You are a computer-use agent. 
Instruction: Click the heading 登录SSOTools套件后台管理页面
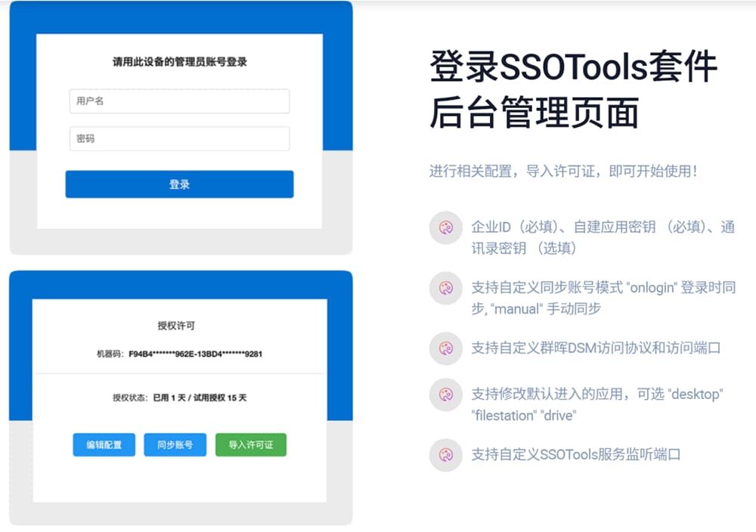point(573,89)
